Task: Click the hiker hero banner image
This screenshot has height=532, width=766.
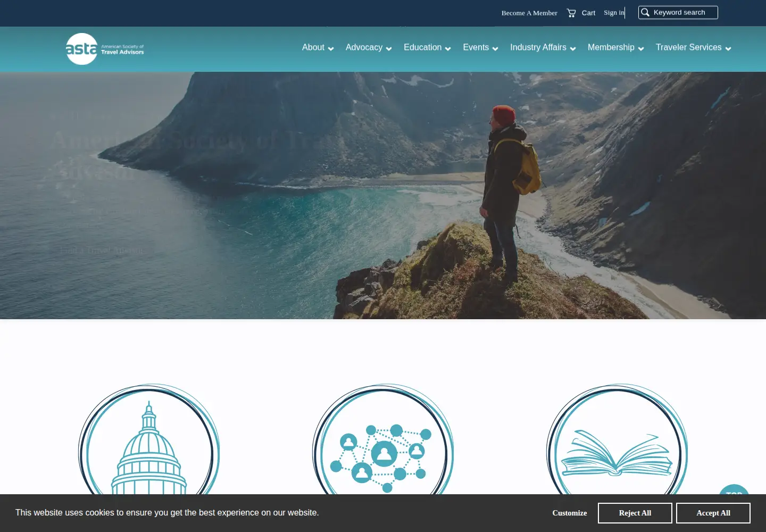Action: [x=383, y=195]
